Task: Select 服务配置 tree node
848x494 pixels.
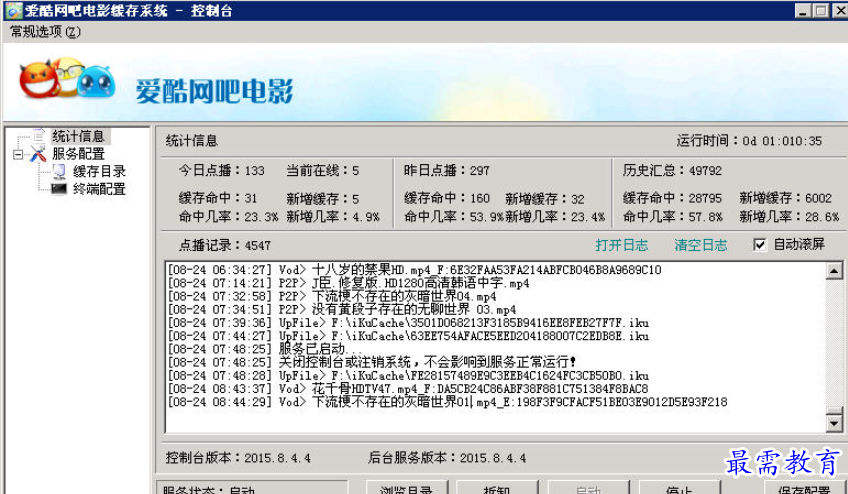Action: pos(78,154)
